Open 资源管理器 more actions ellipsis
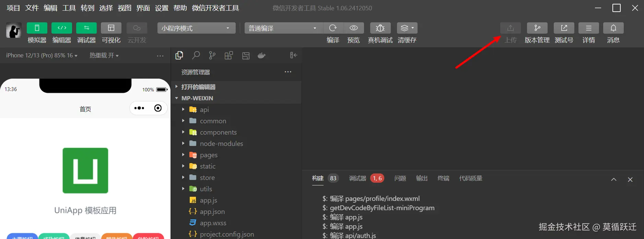This screenshot has height=239, width=644. point(288,72)
